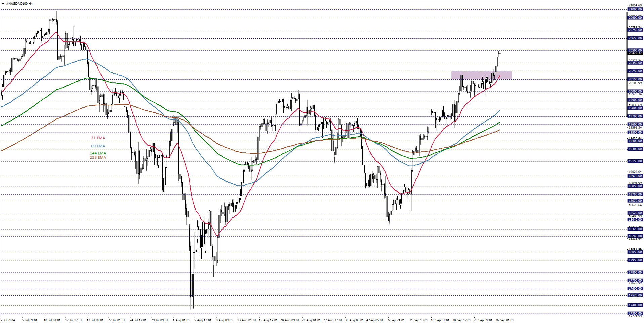The width and height of the screenshot is (644, 324).
Task: Click the 17300.00 price level label
Action: click(635, 314)
